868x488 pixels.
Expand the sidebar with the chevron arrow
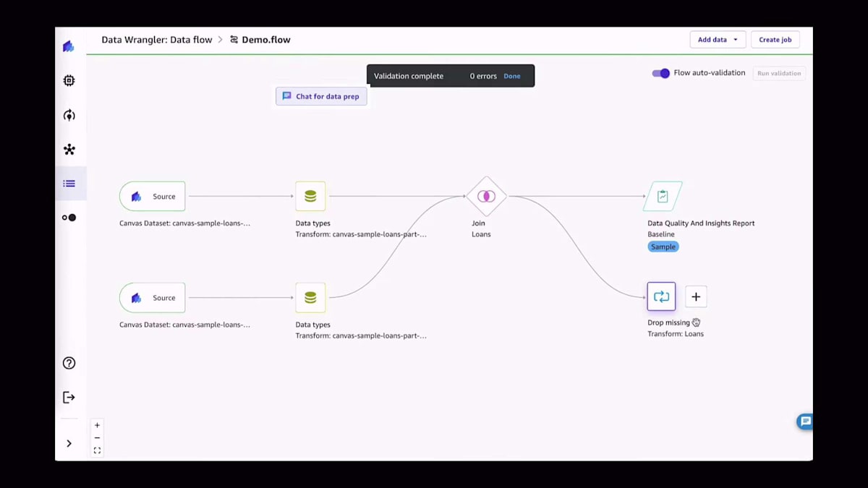[x=69, y=443]
